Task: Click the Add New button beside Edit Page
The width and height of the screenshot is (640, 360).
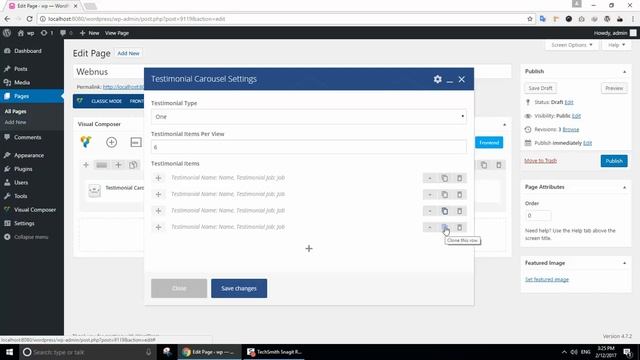Action: [x=128, y=53]
